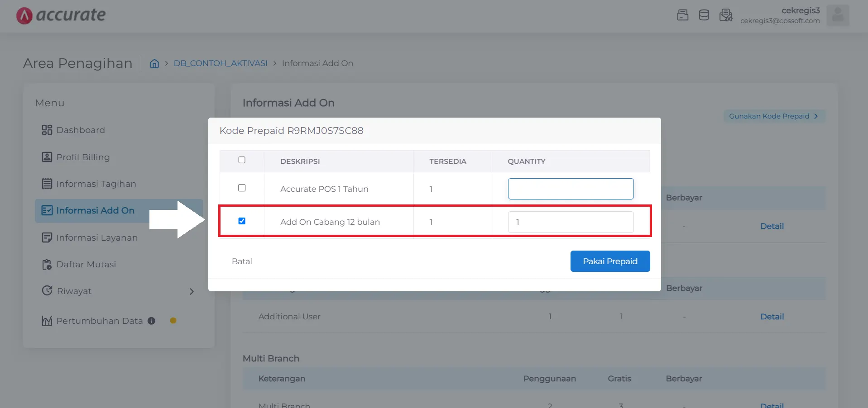This screenshot has width=868, height=408.
Task: Click info icon next to Pertumbuhan Data
Action: [151, 321]
